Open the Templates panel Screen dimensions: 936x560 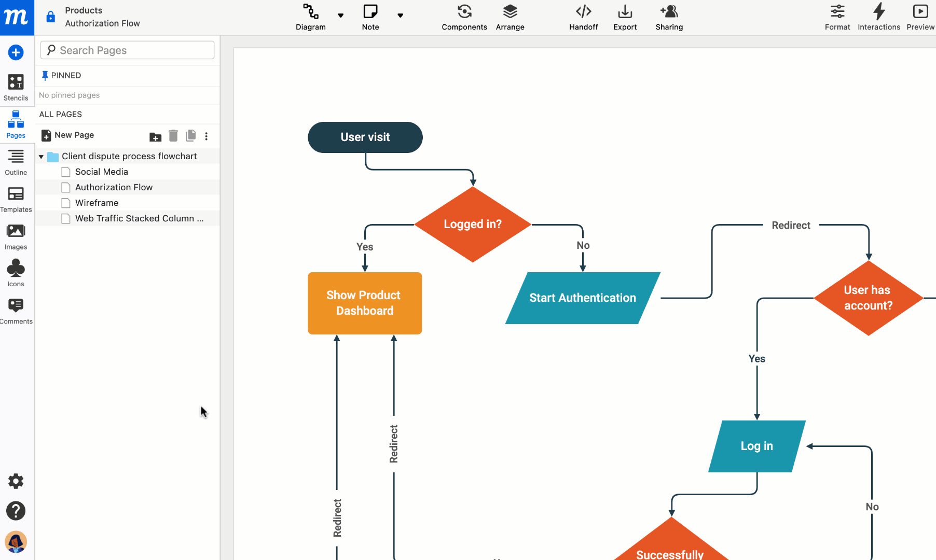point(16,199)
